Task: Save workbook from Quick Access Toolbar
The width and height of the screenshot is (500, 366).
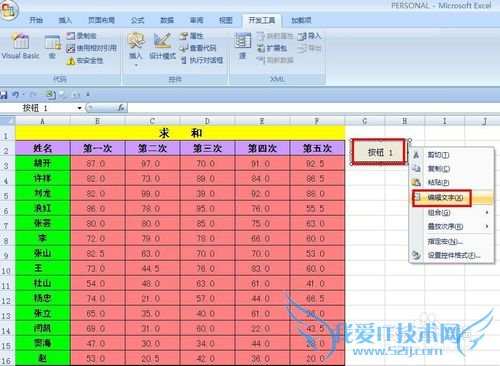Action: coord(4,95)
